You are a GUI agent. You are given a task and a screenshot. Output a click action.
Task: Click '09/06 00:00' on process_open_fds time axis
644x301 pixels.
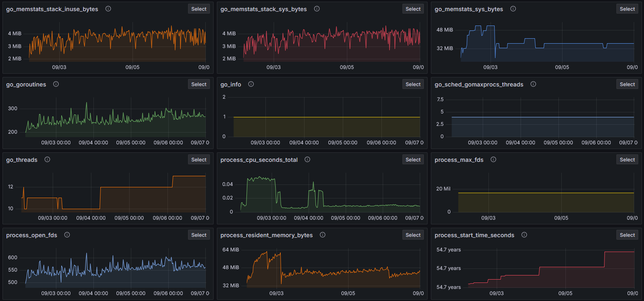(168, 293)
